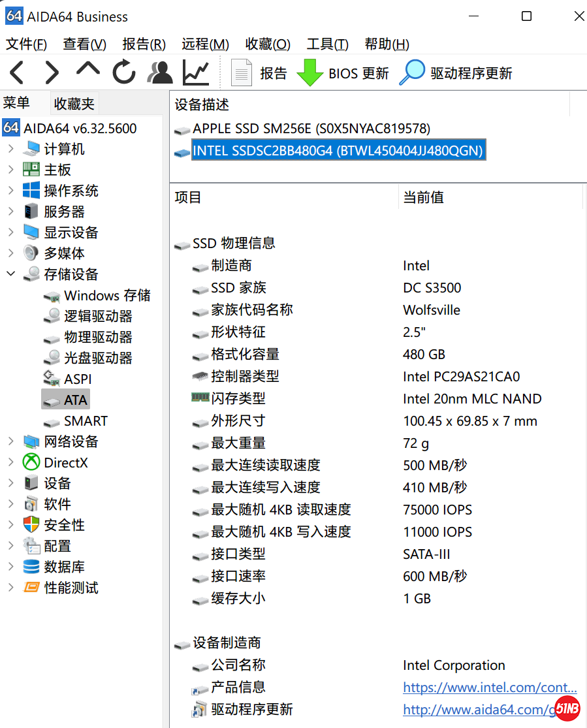Expand the 性能测试 tree node
587x728 pixels.
pos(10,588)
